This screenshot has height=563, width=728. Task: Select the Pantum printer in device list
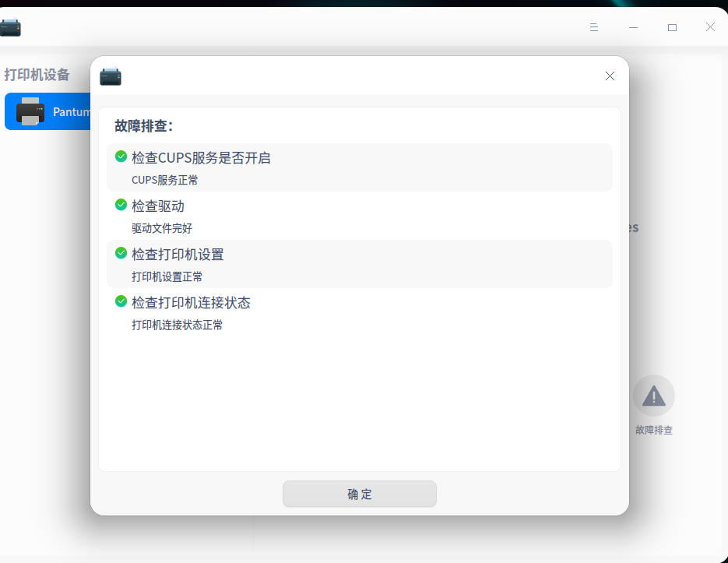[47, 111]
